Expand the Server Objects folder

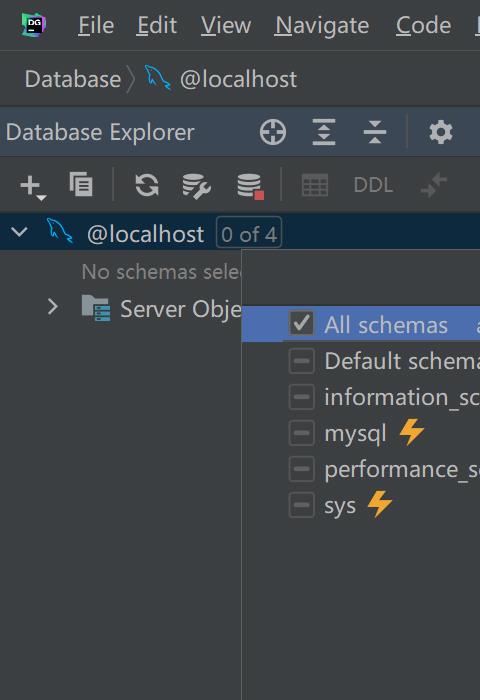pos(53,307)
